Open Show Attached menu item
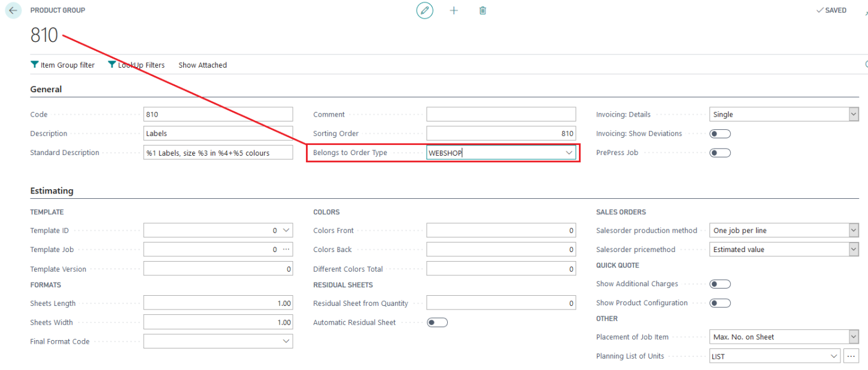868x370 pixels. click(202, 65)
